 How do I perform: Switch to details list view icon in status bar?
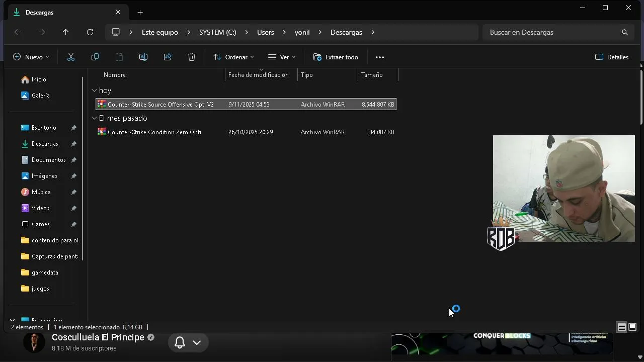pos(622,327)
